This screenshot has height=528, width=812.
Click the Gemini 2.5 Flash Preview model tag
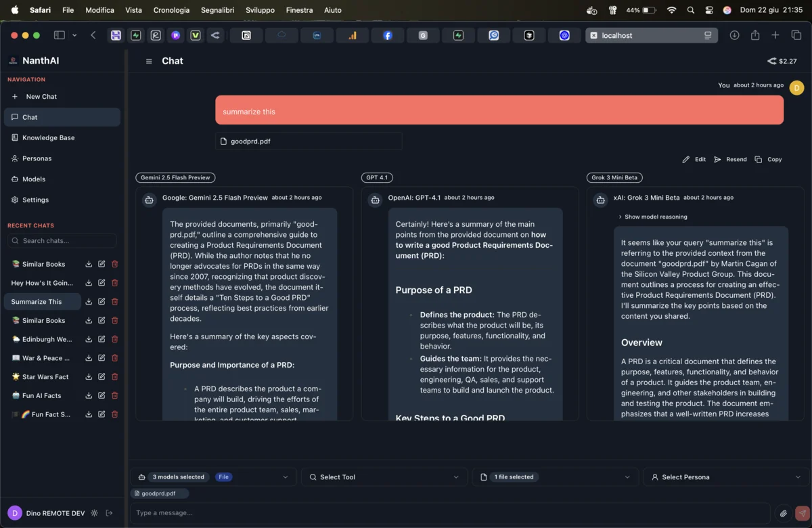coord(175,178)
